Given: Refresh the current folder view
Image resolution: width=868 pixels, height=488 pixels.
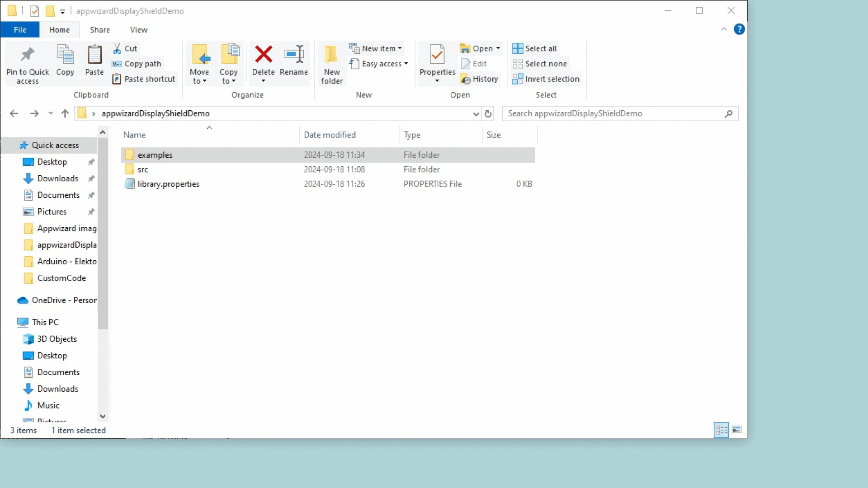Looking at the screenshot, I should [x=488, y=114].
